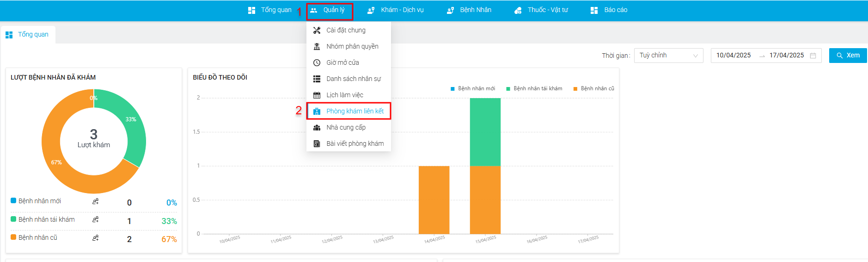Click the Phòng khám liên kết building icon
The width and height of the screenshot is (868, 262).
(317, 111)
